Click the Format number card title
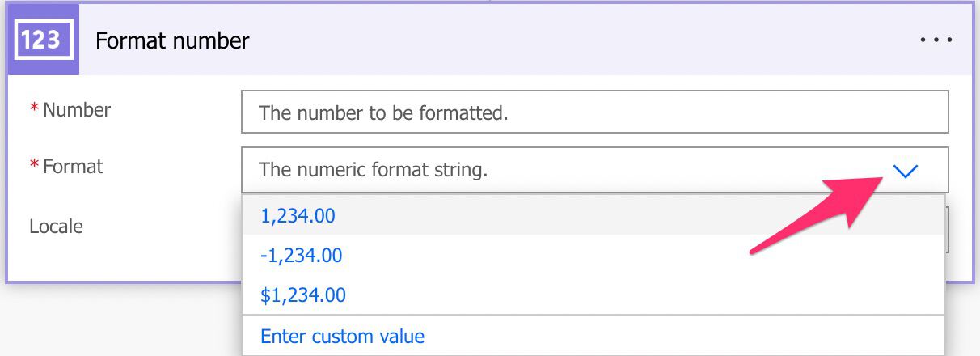Screen dimensions: 980x356 [172, 40]
